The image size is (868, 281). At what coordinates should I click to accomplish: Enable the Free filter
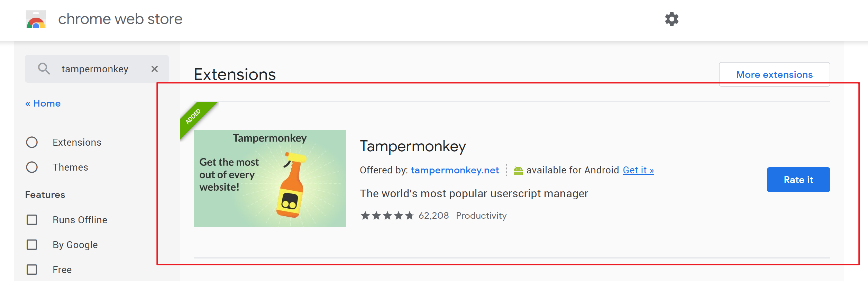click(32, 269)
